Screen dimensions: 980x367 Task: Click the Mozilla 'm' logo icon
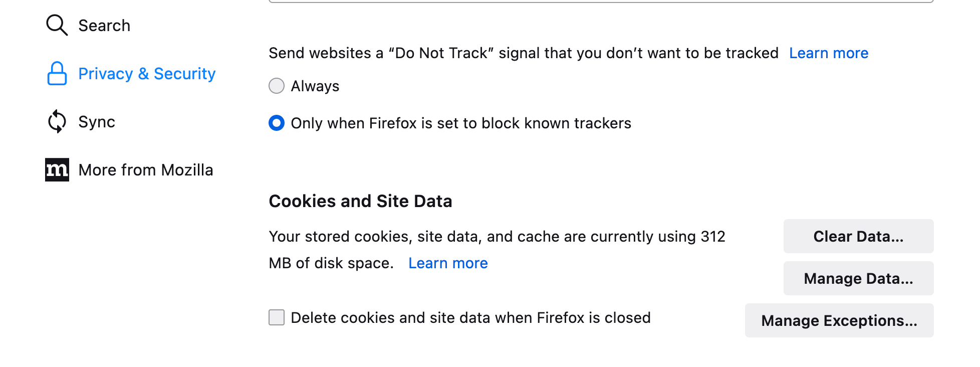(57, 169)
